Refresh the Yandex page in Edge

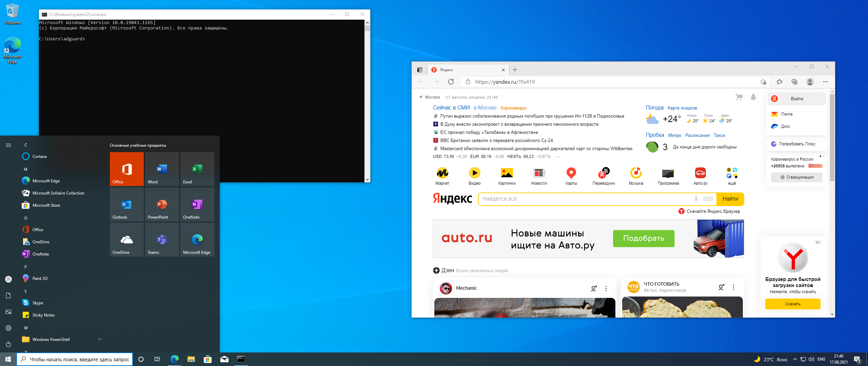point(451,82)
